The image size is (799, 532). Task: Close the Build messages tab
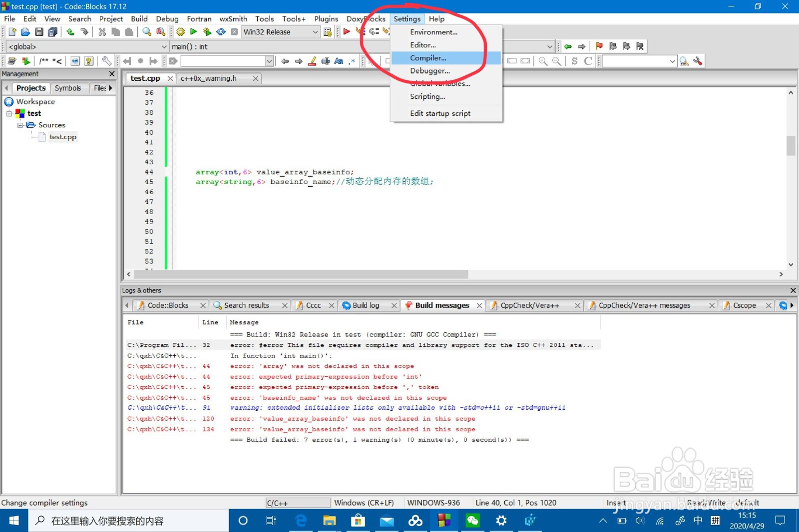pos(479,305)
